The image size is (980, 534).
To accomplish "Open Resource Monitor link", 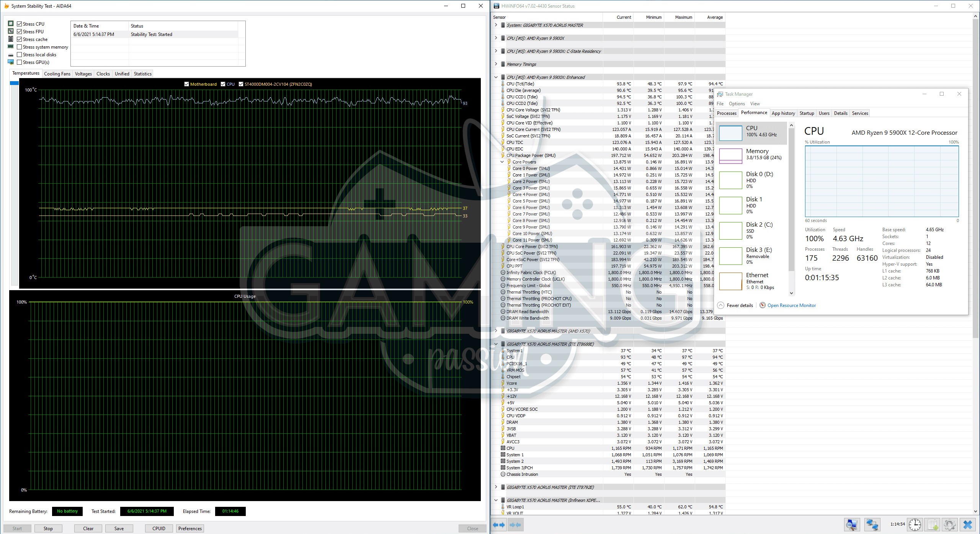I will (791, 305).
